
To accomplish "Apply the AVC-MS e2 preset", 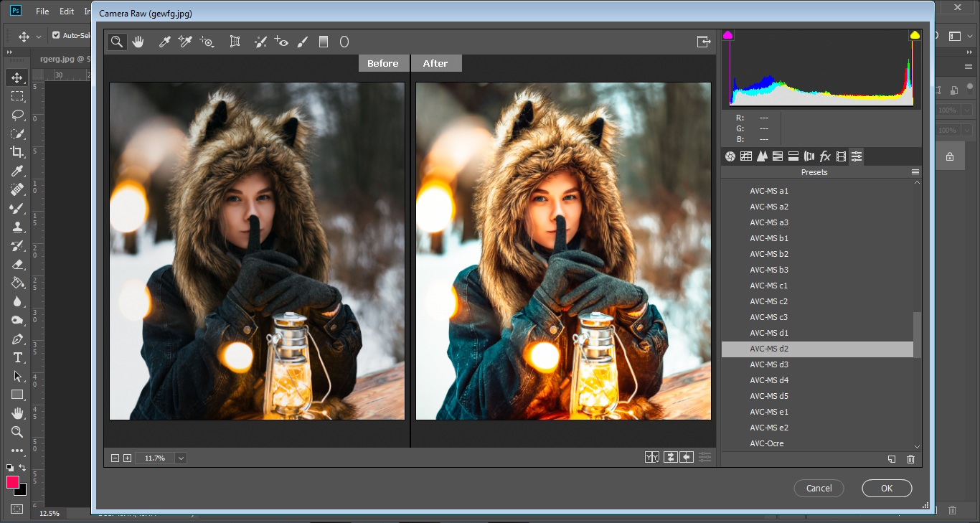I will click(x=817, y=428).
